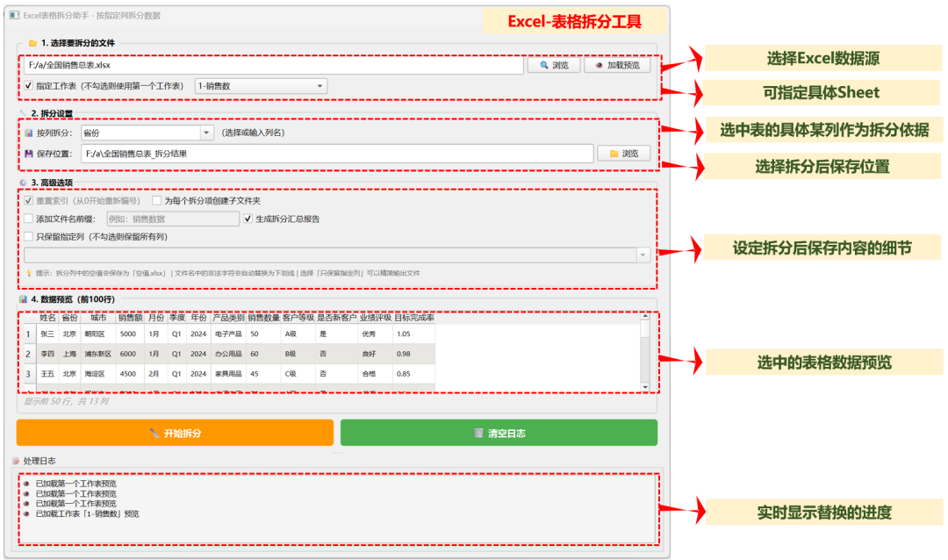Click the 年份 column header
This screenshot has height=560, width=948.
pyautogui.click(x=199, y=318)
